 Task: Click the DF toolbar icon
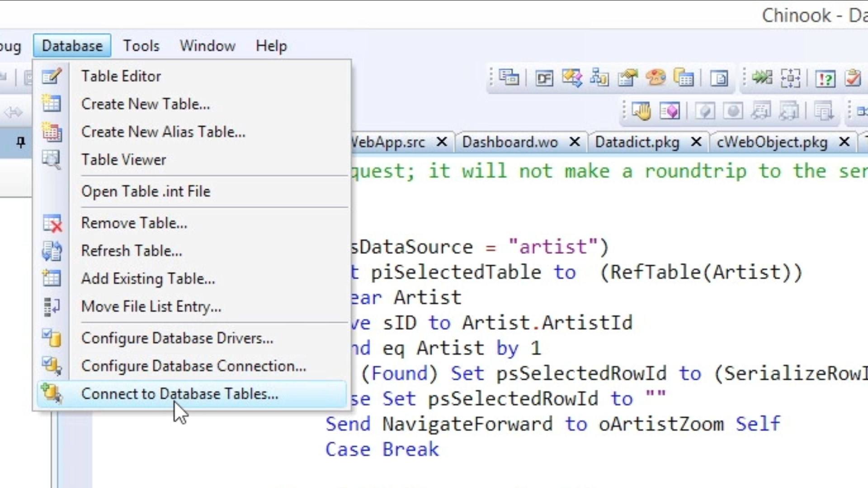point(544,79)
